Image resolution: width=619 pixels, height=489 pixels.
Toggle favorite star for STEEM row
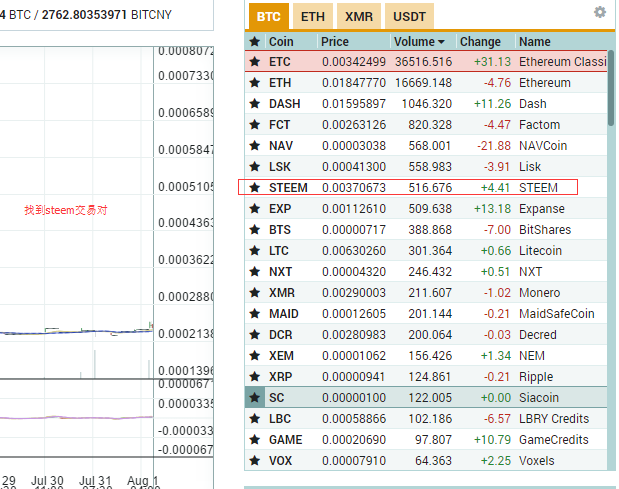tap(255, 187)
